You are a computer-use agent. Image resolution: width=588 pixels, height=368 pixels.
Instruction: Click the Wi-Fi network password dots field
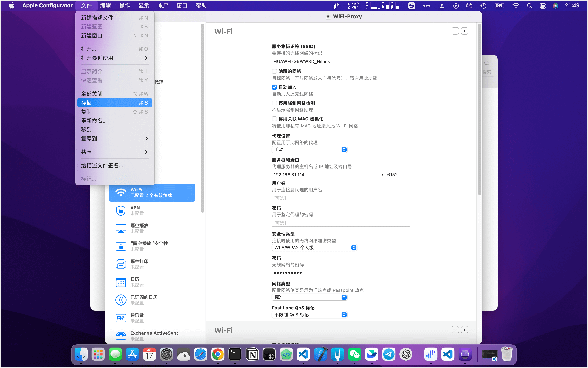coord(341,273)
